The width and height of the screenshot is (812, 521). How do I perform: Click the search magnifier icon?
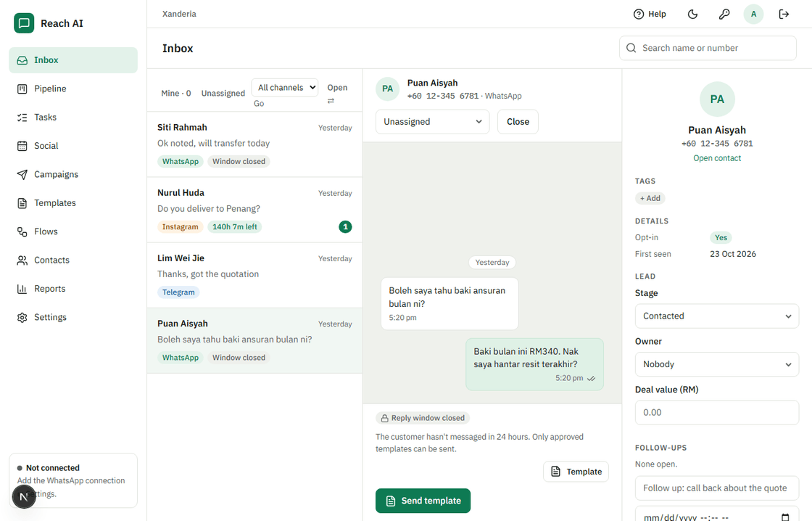(x=631, y=48)
